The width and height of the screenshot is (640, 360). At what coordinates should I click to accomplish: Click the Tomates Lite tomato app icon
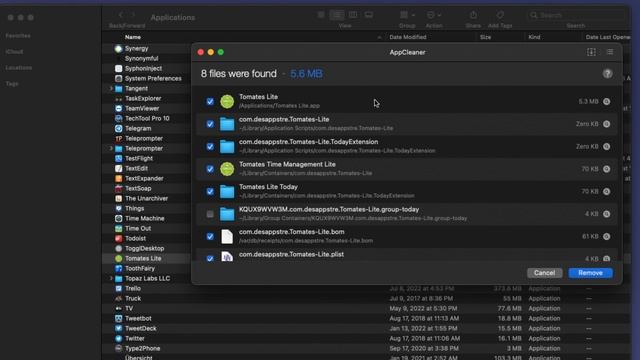pyautogui.click(x=227, y=101)
